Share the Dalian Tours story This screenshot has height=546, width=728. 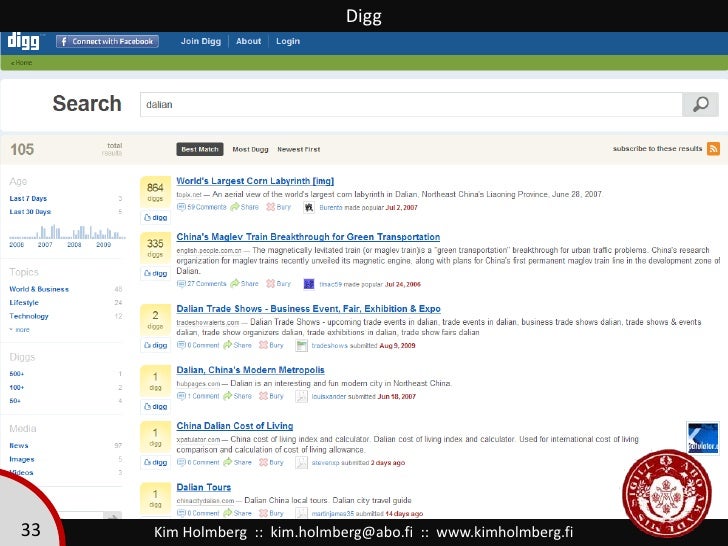pos(237,513)
